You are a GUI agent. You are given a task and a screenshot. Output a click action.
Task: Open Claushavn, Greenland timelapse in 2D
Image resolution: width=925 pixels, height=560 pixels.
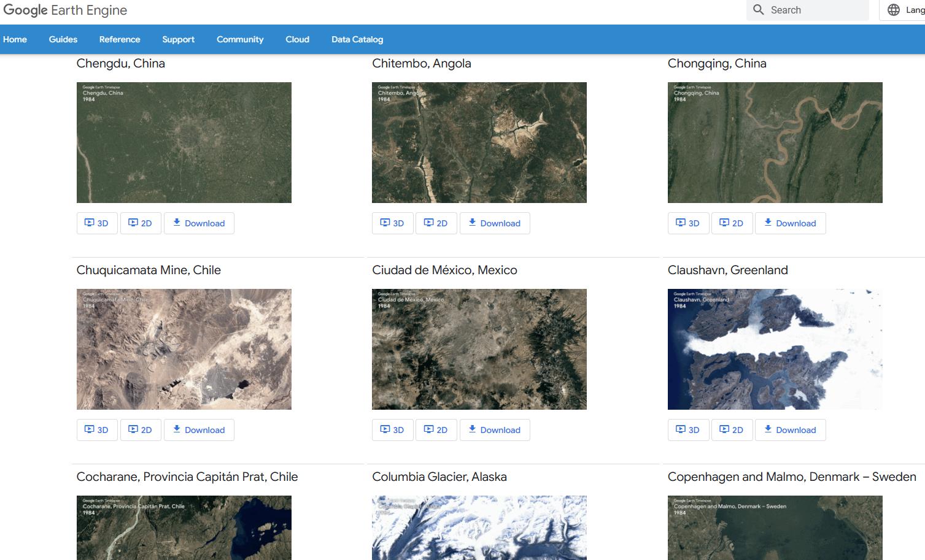pos(731,430)
